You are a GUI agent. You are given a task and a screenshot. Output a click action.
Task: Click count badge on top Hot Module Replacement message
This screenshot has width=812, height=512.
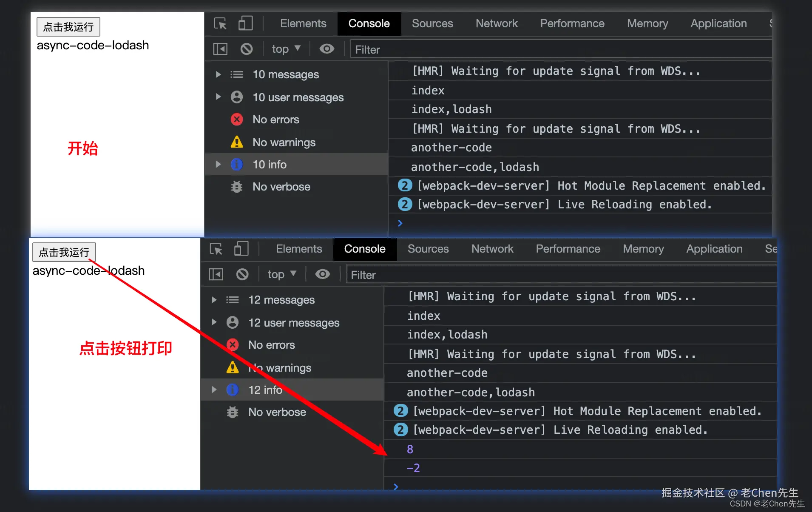click(x=405, y=185)
